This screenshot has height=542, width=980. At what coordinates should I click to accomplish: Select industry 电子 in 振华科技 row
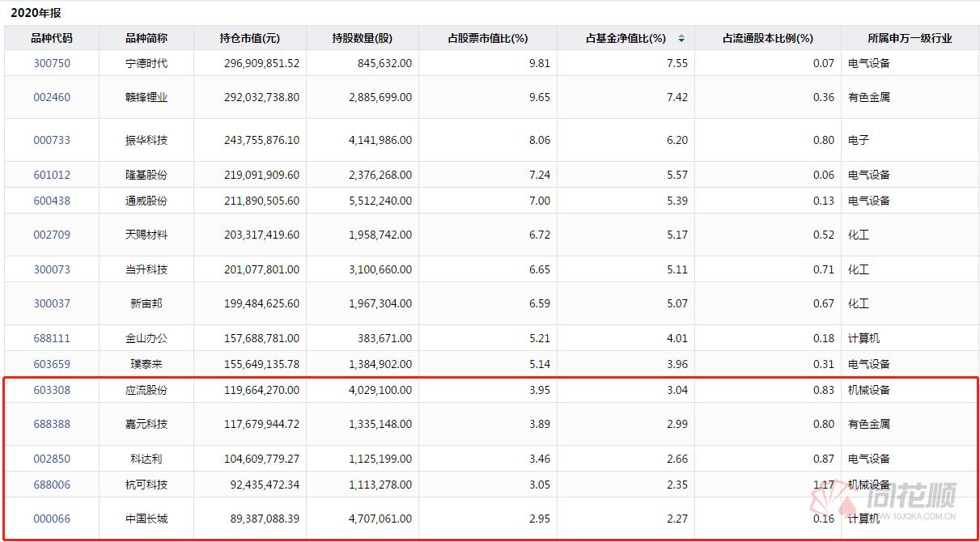pos(859,140)
